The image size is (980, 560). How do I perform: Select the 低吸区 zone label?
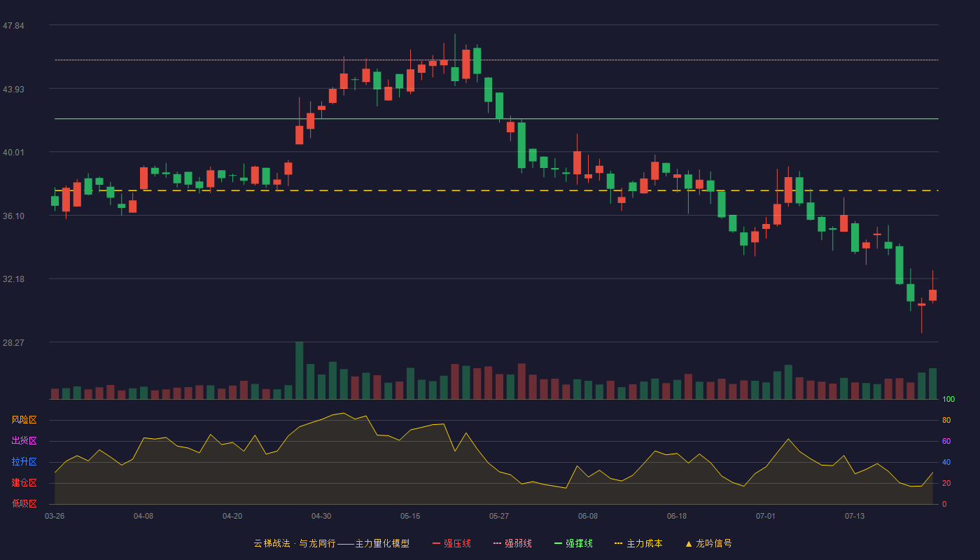24,503
